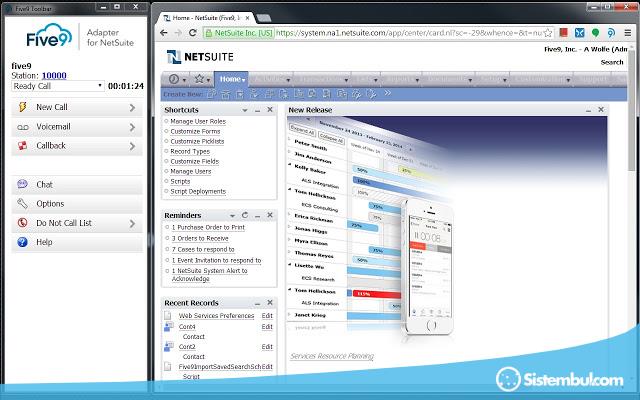The height and width of the screenshot is (400, 640).
Task: Open Web Services Preferences record
Action: (x=216, y=316)
